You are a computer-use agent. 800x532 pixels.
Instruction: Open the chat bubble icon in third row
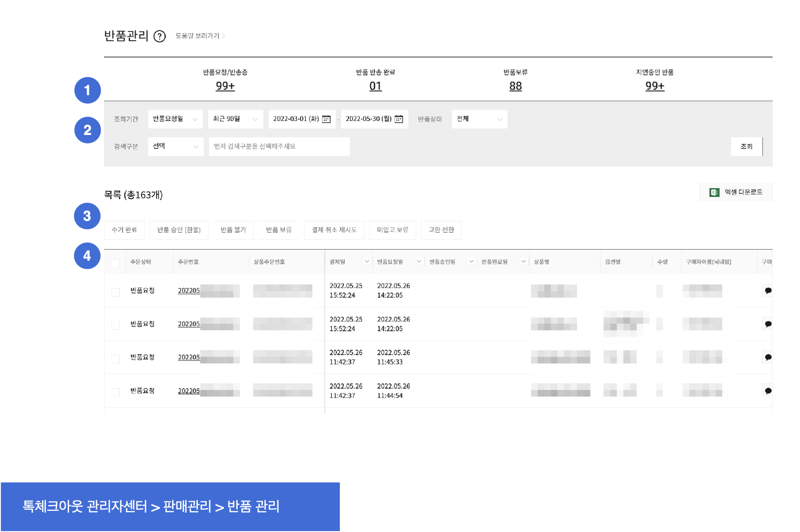pyautogui.click(x=768, y=358)
